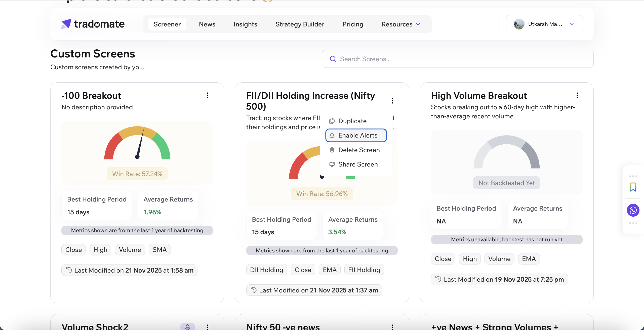Select Delete Screen menu option
This screenshot has width=644, height=330.
359,150
